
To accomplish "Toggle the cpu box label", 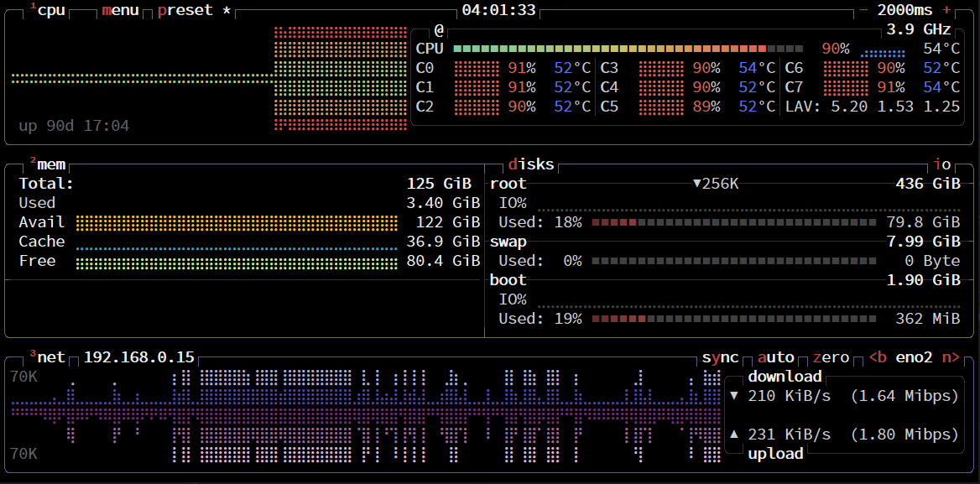I will click(48, 11).
